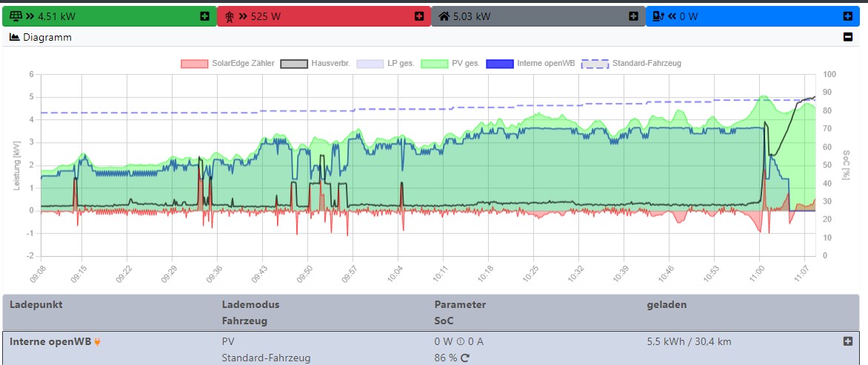This screenshot has width=868, height=365.
Task: Refresh the SoC value at 86 %
Action: click(465, 358)
